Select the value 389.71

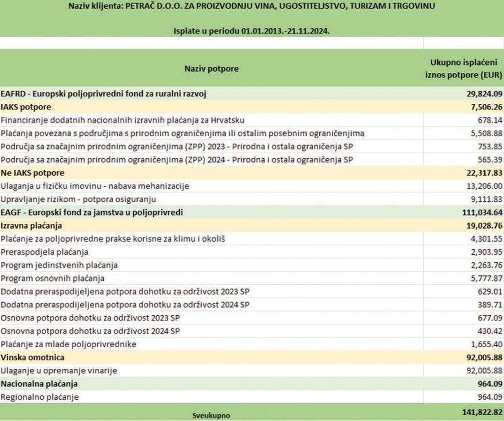(x=490, y=305)
